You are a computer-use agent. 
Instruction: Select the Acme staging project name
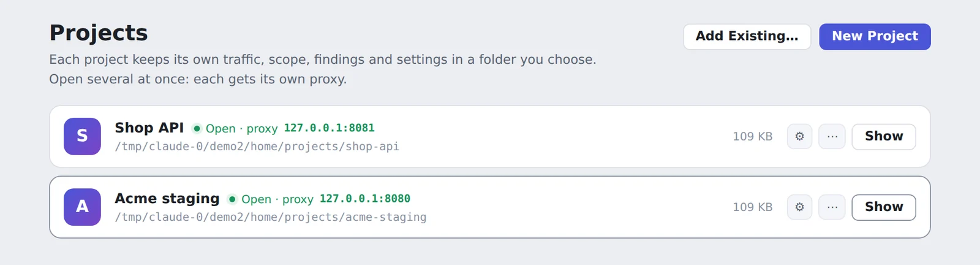(x=167, y=198)
